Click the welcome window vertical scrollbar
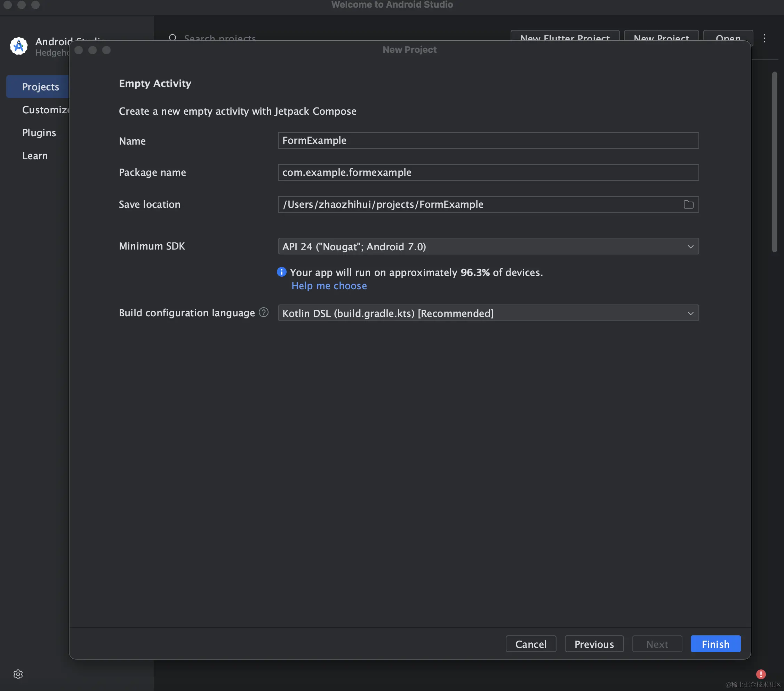Viewport: 784px width, 691px height. point(774,162)
